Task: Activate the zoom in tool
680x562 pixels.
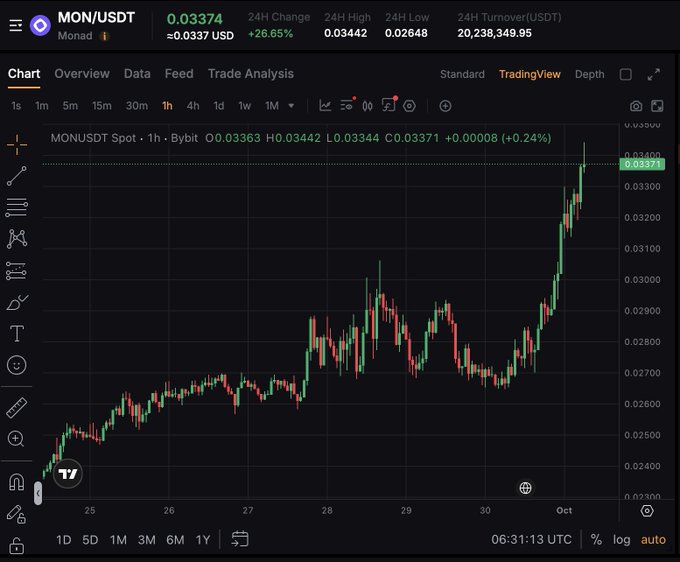Action: point(16,439)
